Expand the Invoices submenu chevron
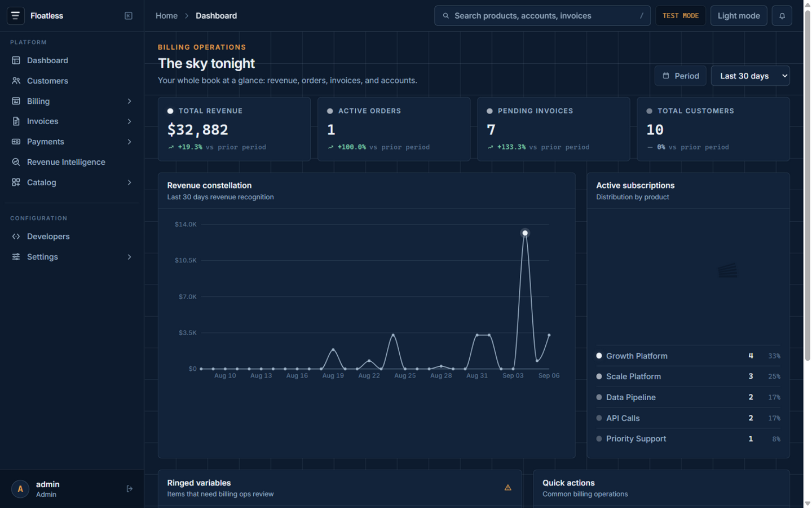Image resolution: width=812 pixels, height=508 pixels. 129,121
